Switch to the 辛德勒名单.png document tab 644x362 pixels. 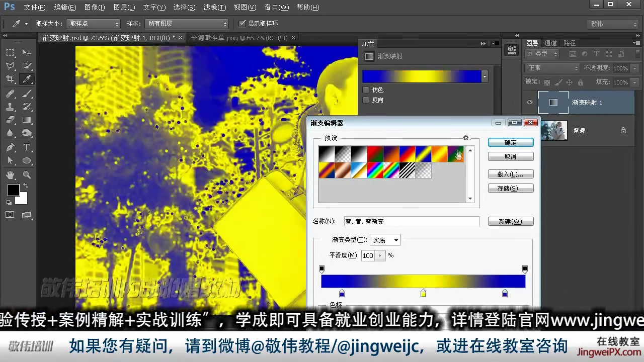tap(239, 38)
